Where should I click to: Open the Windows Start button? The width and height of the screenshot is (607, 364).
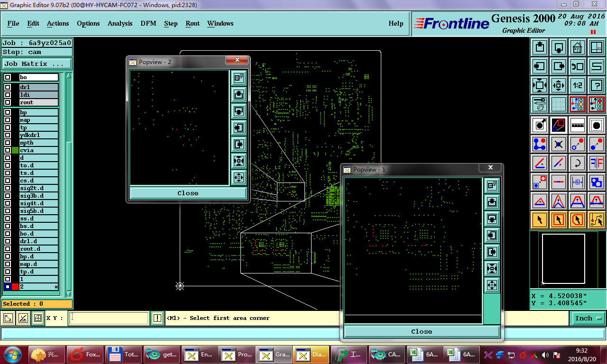(12, 354)
